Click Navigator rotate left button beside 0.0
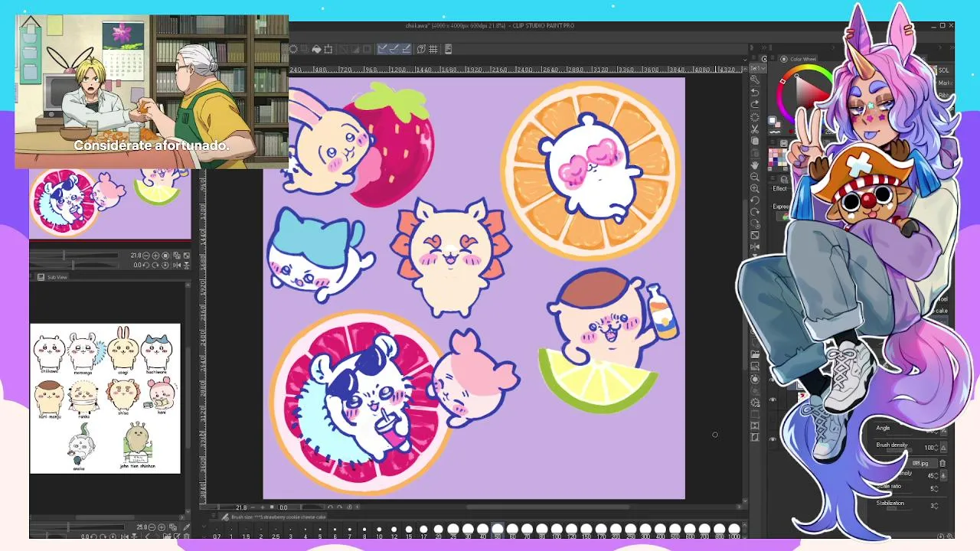 tap(146, 265)
